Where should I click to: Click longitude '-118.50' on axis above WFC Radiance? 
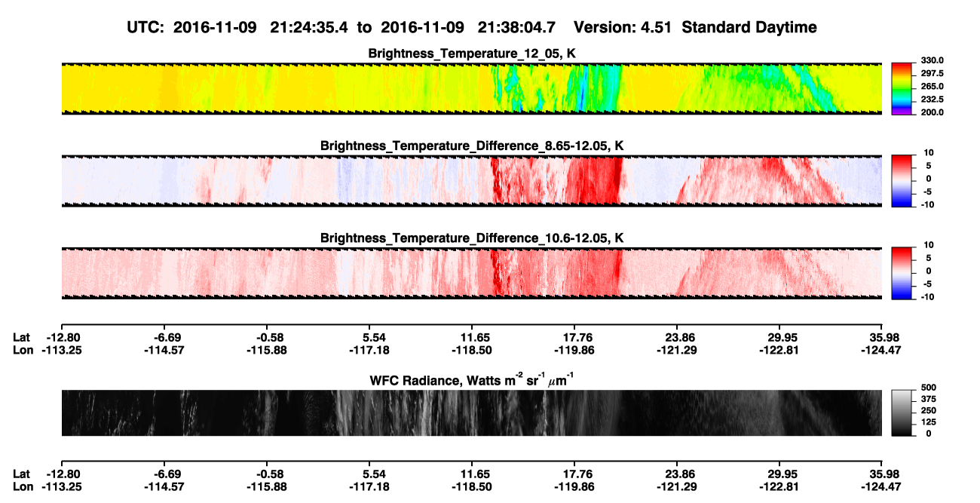pyautogui.click(x=472, y=350)
